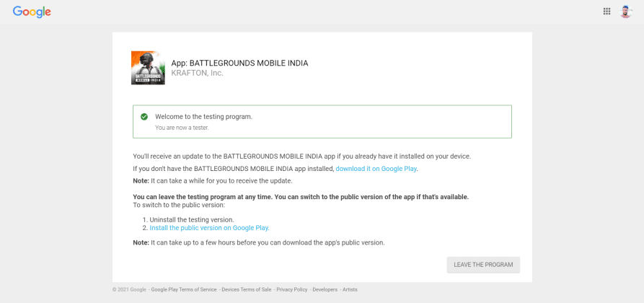Open the Google apps grid

(606, 12)
